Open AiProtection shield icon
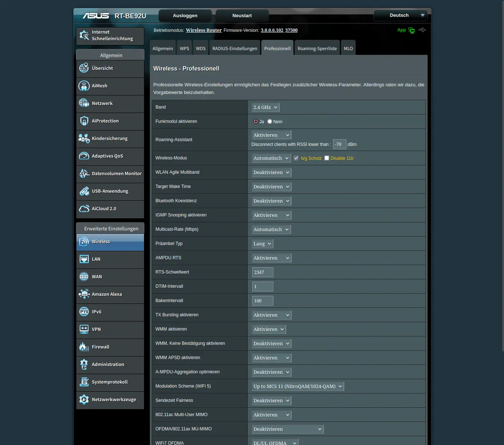504x445 pixels. coord(84,121)
